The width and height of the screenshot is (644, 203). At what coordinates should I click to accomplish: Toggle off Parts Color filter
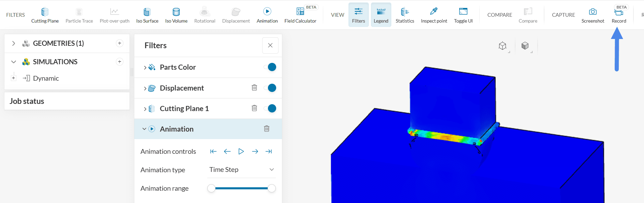click(270, 67)
